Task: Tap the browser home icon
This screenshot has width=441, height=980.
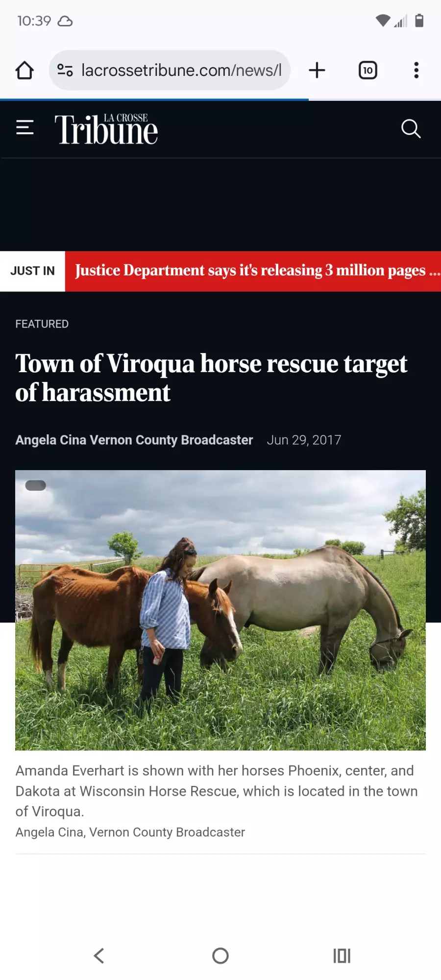Action: 24,70
